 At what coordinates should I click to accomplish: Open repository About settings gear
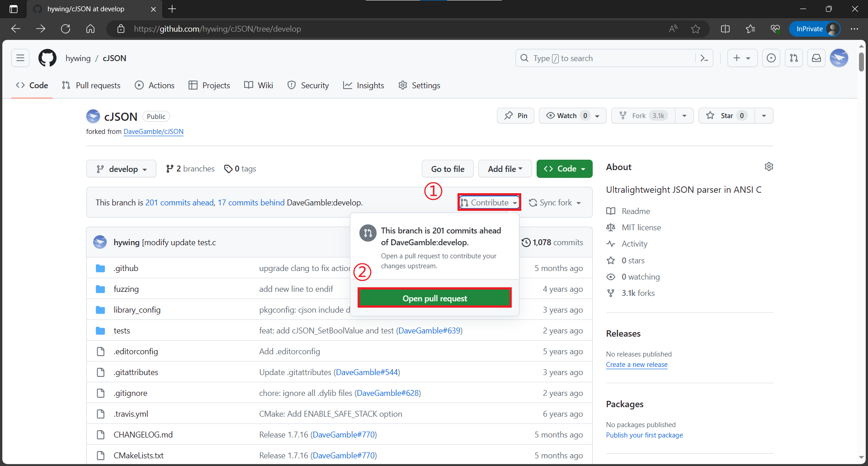point(769,166)
